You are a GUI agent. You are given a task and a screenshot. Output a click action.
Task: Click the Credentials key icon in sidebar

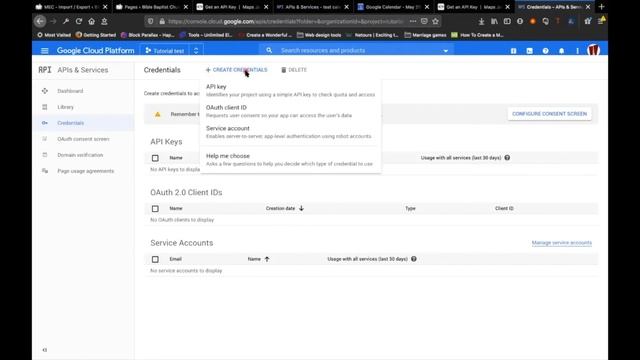click(44, 123)
